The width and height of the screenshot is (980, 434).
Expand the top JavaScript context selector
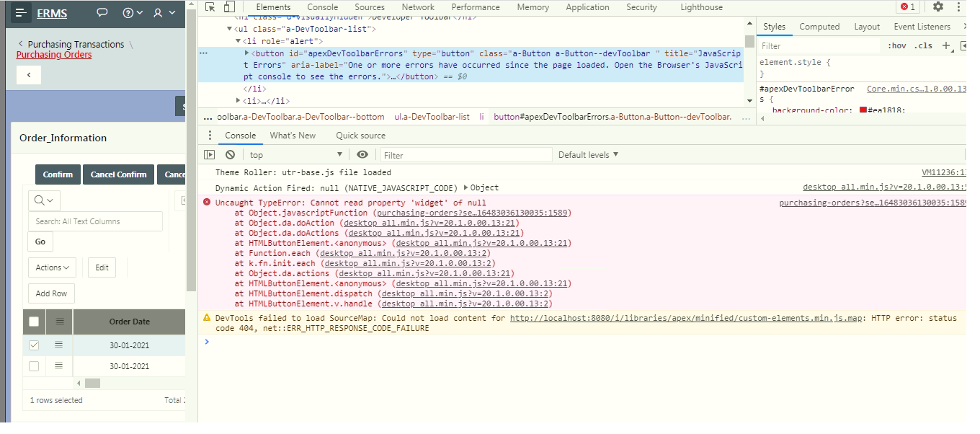tap(295, 155)
